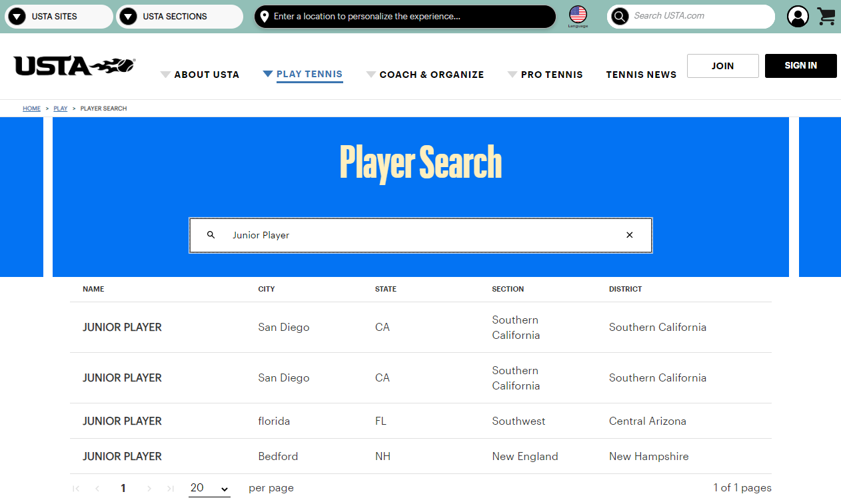Viewport: 841px width, 504px height.
Task: Open the shopping cart
Action: pyautogui.click(x=826, y=16)
